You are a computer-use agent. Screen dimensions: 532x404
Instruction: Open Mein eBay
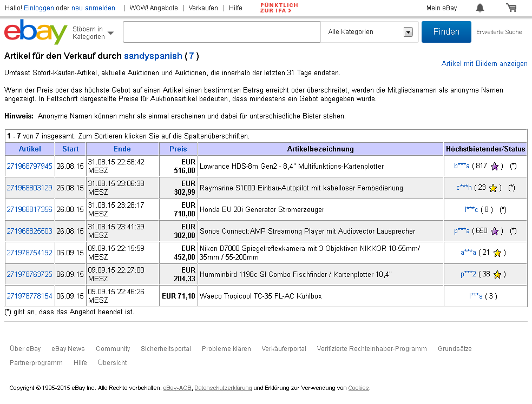point(442,8)
